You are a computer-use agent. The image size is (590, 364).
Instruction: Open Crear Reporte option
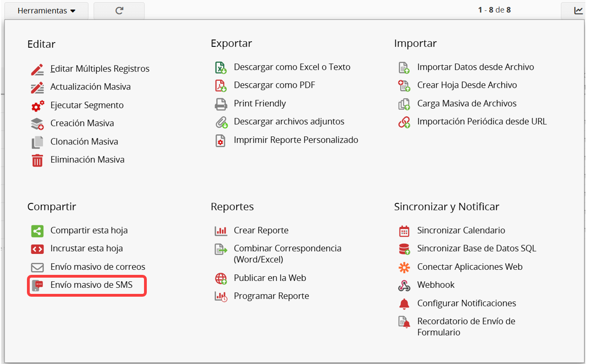point(261,231)
